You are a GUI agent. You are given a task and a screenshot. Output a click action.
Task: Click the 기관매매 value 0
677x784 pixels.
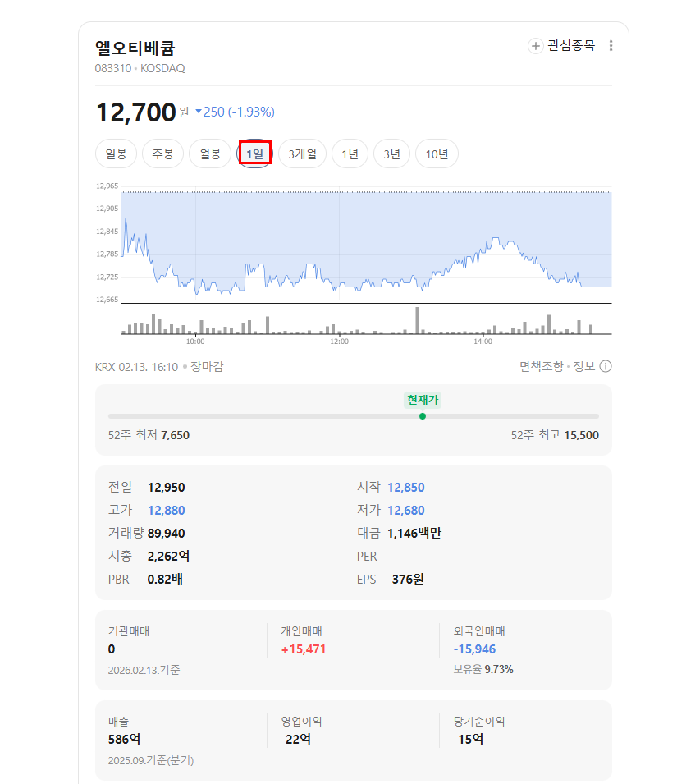click(x=112, y=649)
